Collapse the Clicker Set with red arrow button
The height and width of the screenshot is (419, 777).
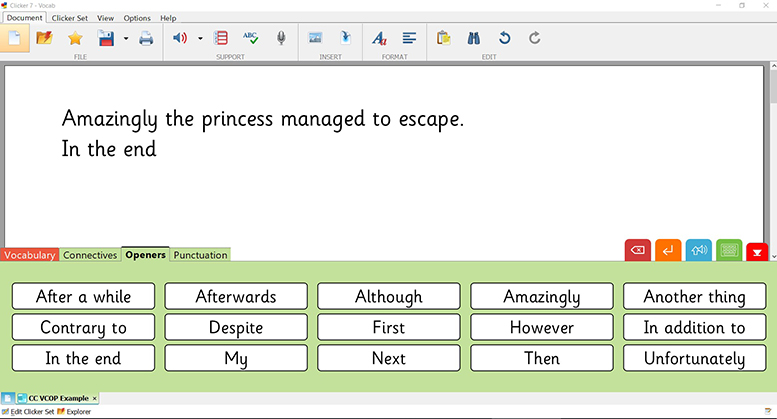[759, 251]
